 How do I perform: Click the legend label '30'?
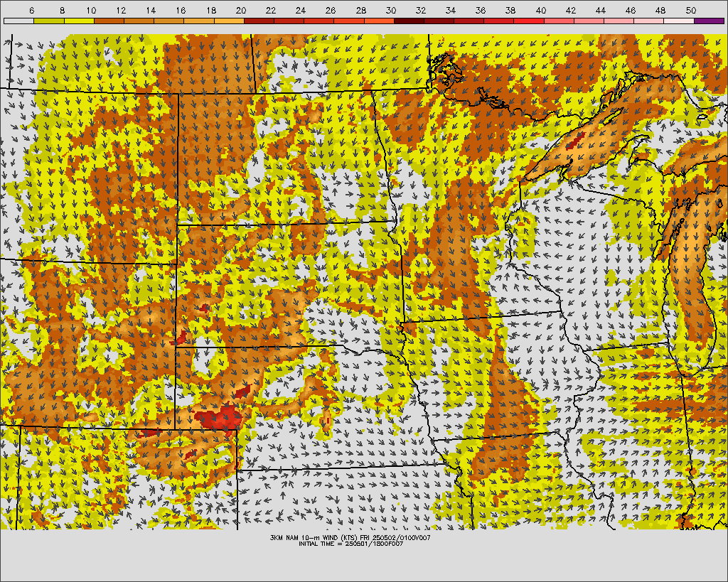coord(391,10)
